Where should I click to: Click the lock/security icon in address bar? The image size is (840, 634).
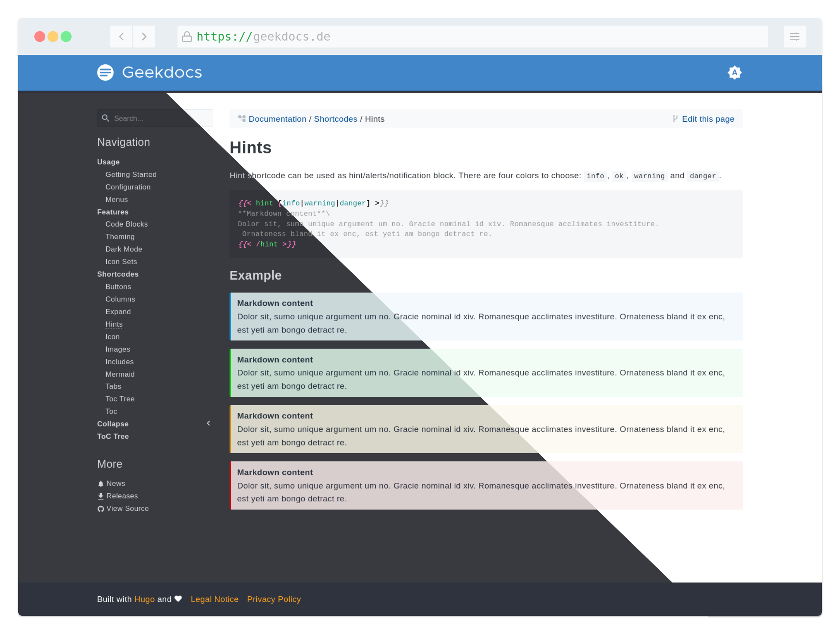click(x=189, y=36)
